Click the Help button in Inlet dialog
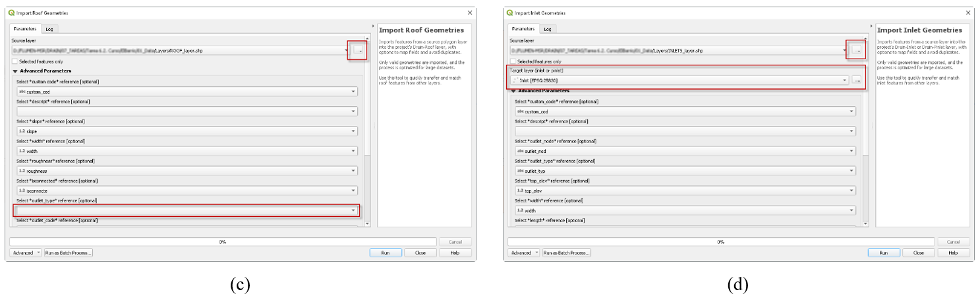980x296 pixels. tap(952, 252)
